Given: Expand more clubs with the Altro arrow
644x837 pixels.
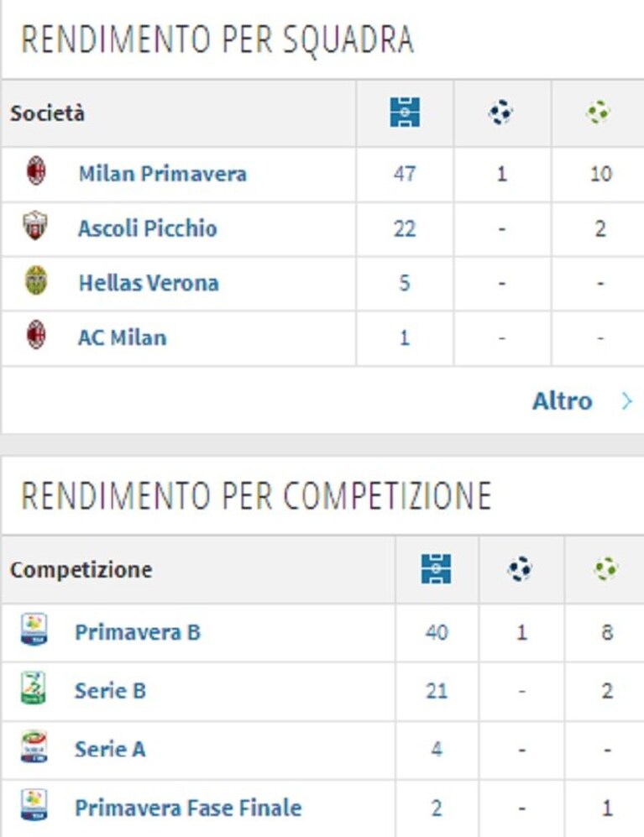Looking at the screenshot, I should tap(627, 401).
